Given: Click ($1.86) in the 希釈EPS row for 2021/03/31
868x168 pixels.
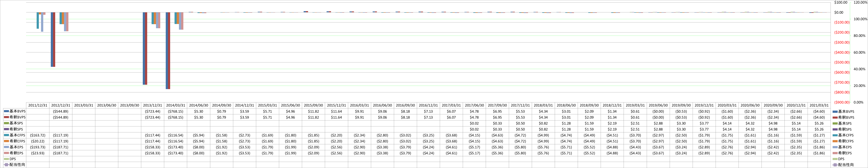Looking at the screenshot, I should click(x=819, y=153).
